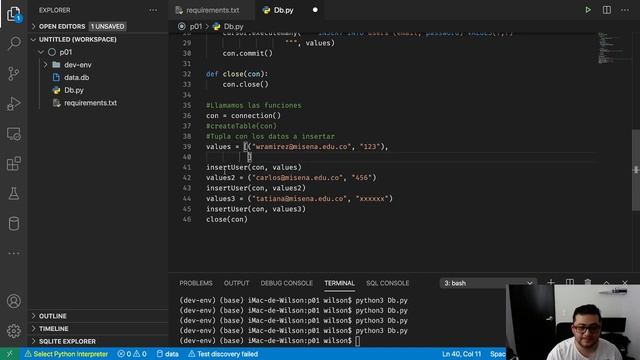Open editor More Actions ellipsis
This screenshot has width=640, height=360.
(x=625, y=10)
